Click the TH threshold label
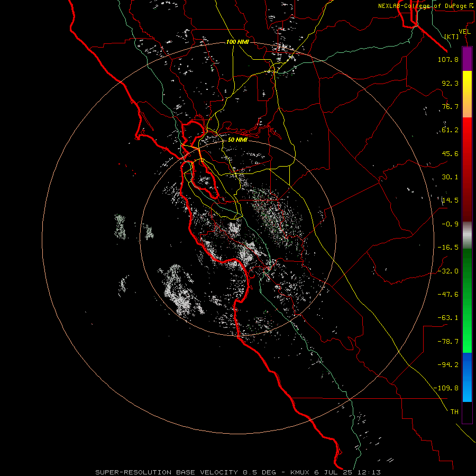The width and height of the screenshot is (476, 476). [454, 412]
